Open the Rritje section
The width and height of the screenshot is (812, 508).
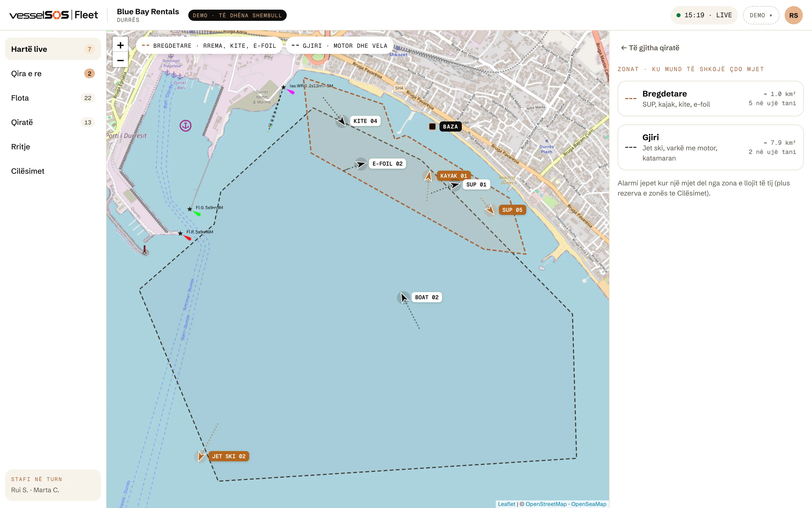pos(53,147)
